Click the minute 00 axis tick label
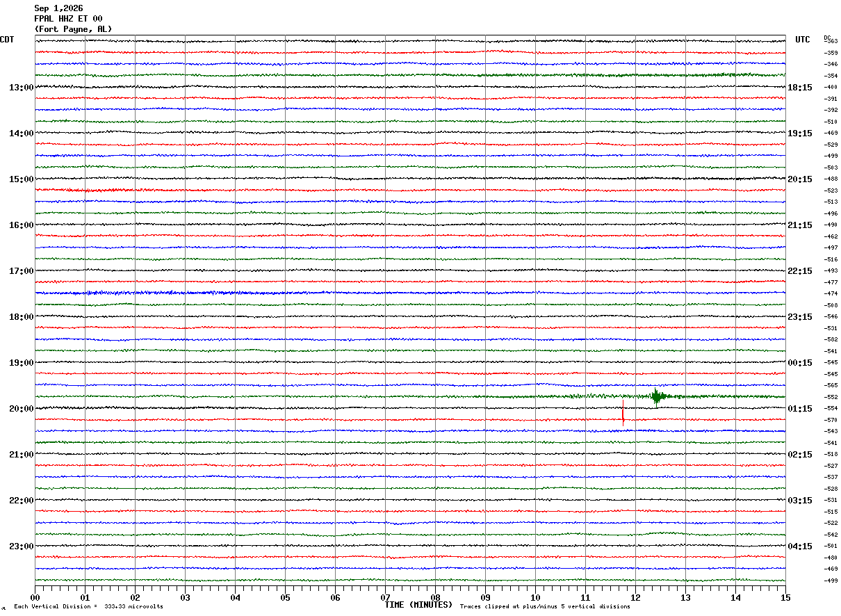Viewport: 841px width, 616px height. (x=35, y=597)
